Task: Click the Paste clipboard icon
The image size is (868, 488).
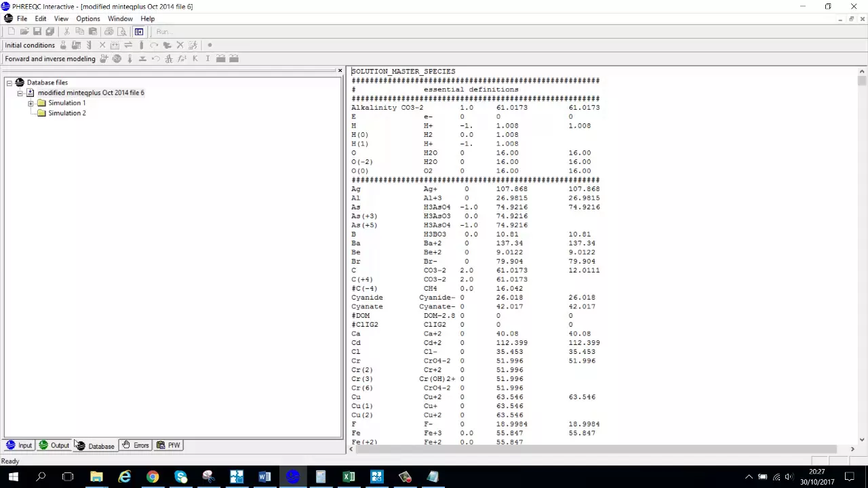Action: tap(92, 32)
